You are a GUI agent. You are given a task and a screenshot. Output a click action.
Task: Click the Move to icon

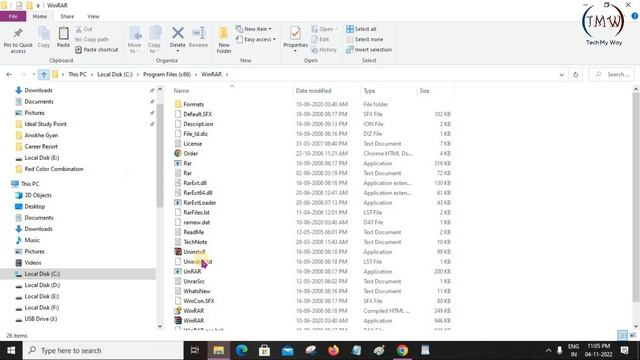coord(135,34)
